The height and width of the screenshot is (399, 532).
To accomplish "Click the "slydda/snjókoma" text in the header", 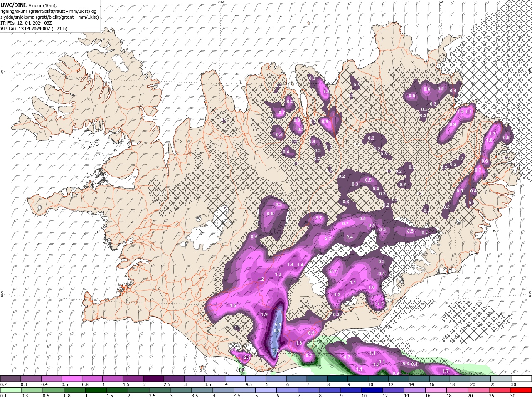I will point(17,17).
